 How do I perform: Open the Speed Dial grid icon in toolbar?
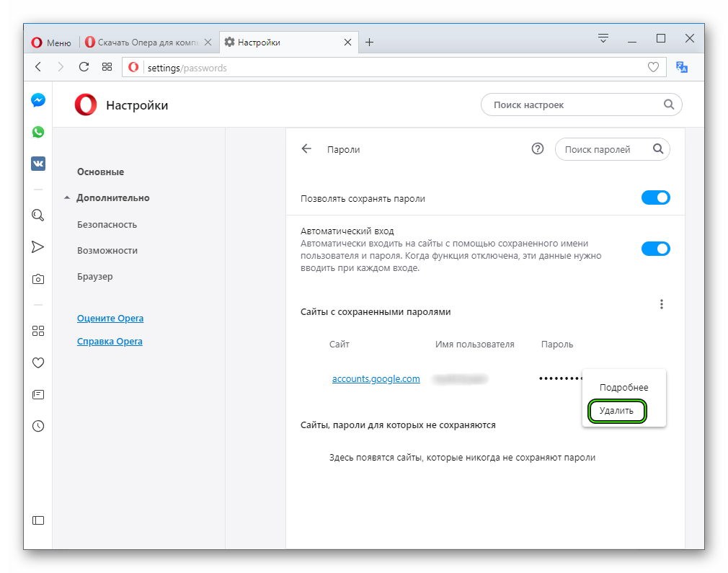coord(107,67)
